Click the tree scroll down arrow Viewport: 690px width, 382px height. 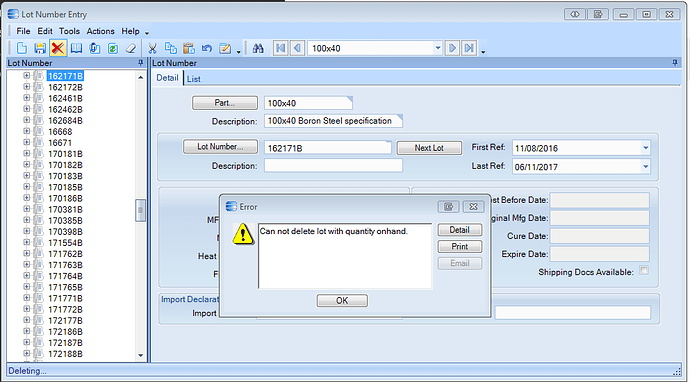140,355
